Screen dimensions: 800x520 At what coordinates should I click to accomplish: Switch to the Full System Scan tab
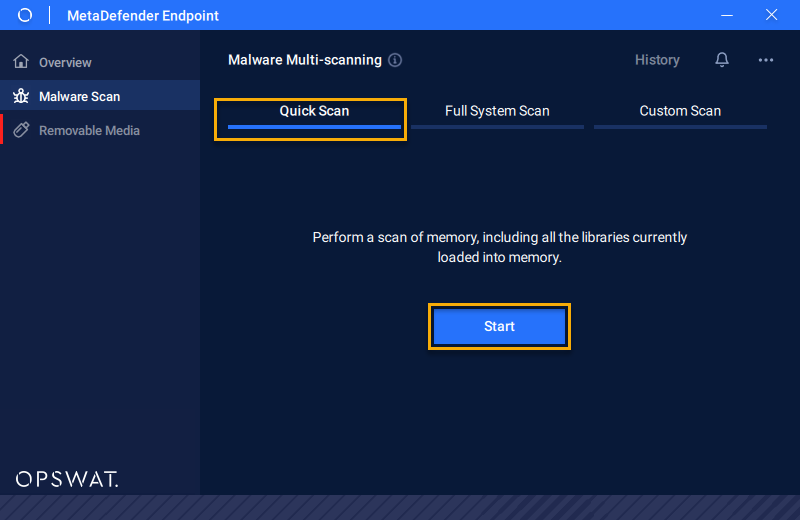pyautogui.click(x=497, y=113)
